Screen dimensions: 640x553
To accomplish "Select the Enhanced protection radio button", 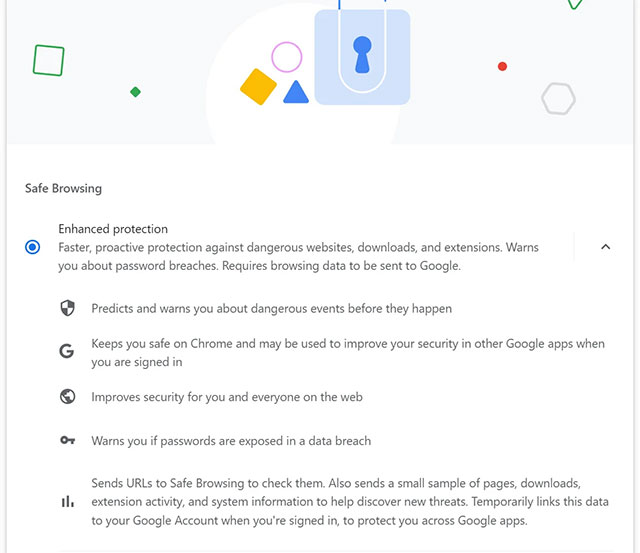I will pyautogui.click(x=33, y=247).
